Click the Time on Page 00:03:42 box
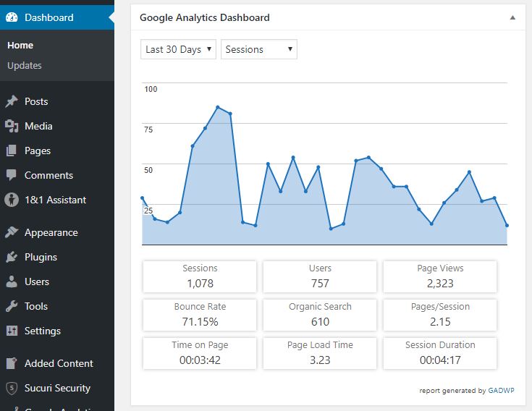This screenshot has width=532, height=411. pos(200,353)
